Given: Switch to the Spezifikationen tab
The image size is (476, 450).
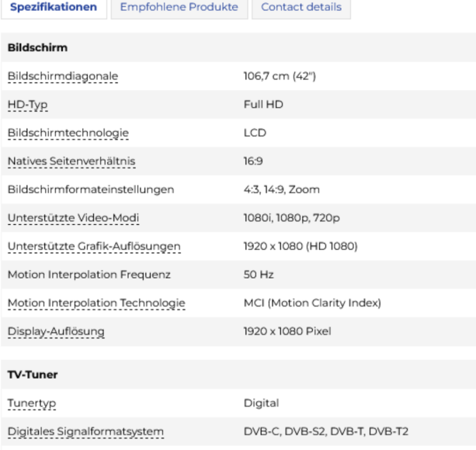Looking at the screenshot, I should click(x=53, y=8).
